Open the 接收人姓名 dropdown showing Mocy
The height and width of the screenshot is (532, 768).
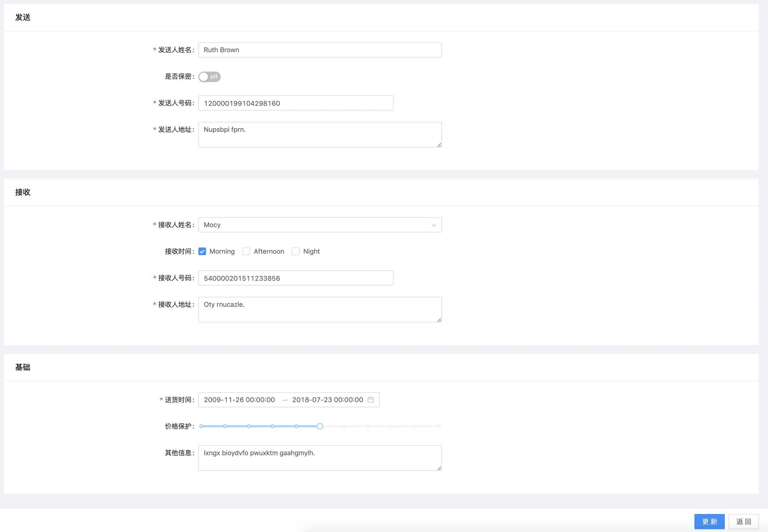click(314, 225)
